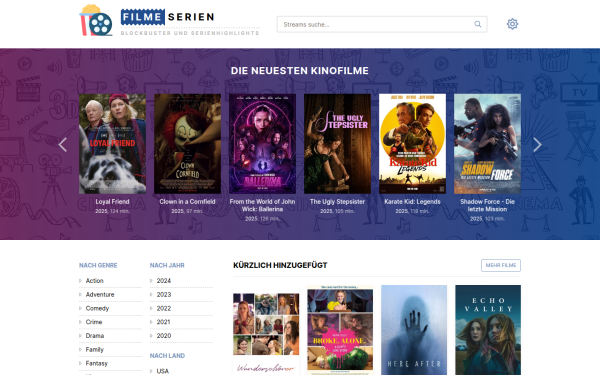The image size is (600, 375).
Task: Open Karate Kid: Legends poster
Action: tap(412, 143)
